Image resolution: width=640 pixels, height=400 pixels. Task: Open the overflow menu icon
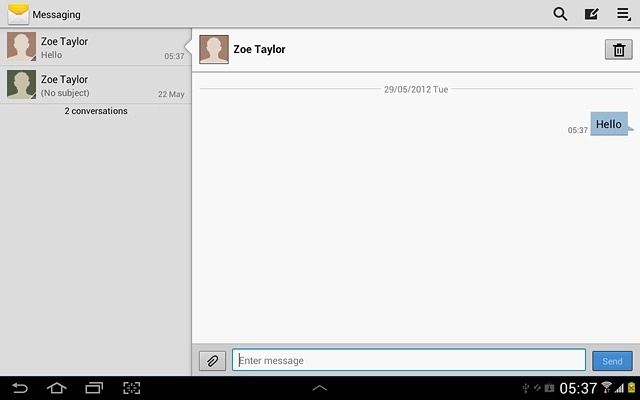tap(623, 14)
